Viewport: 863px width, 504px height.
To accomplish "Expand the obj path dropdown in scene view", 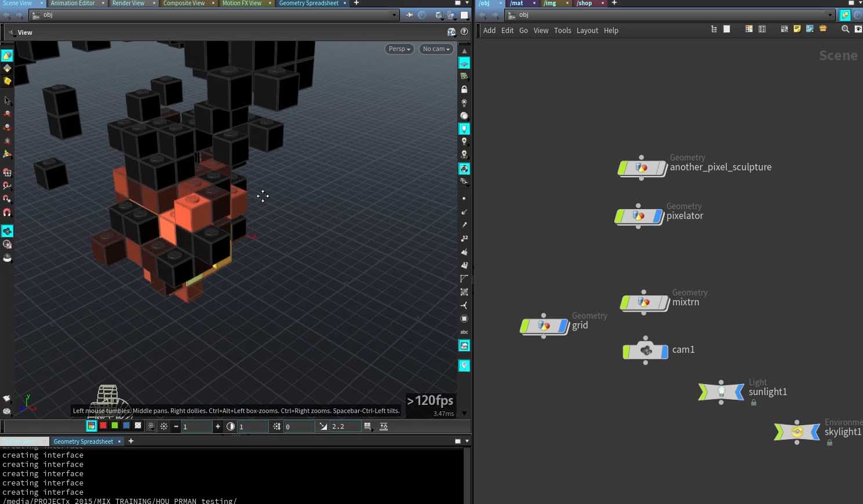I will pyautogui.click(x=395, y=15).
